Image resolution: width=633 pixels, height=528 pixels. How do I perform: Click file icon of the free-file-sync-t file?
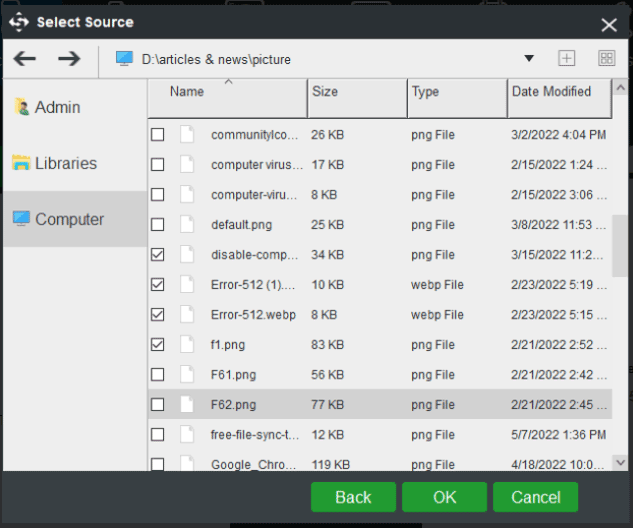pyautogui.click(x=187, y=434)
